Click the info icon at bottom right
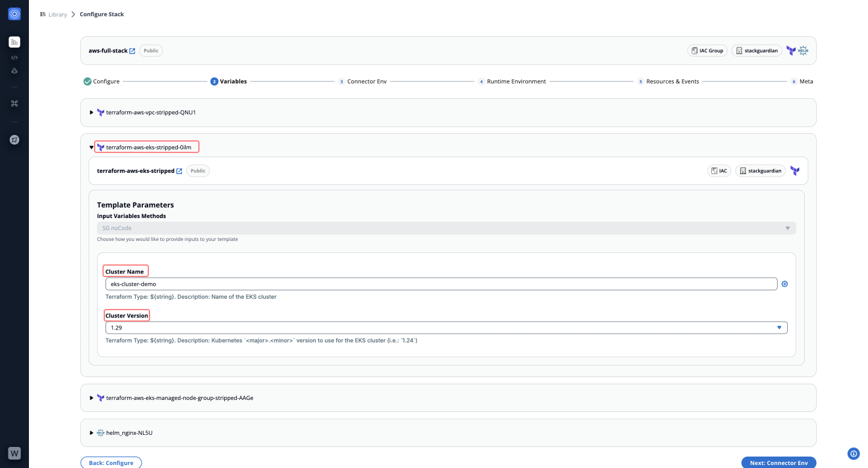 853,454
